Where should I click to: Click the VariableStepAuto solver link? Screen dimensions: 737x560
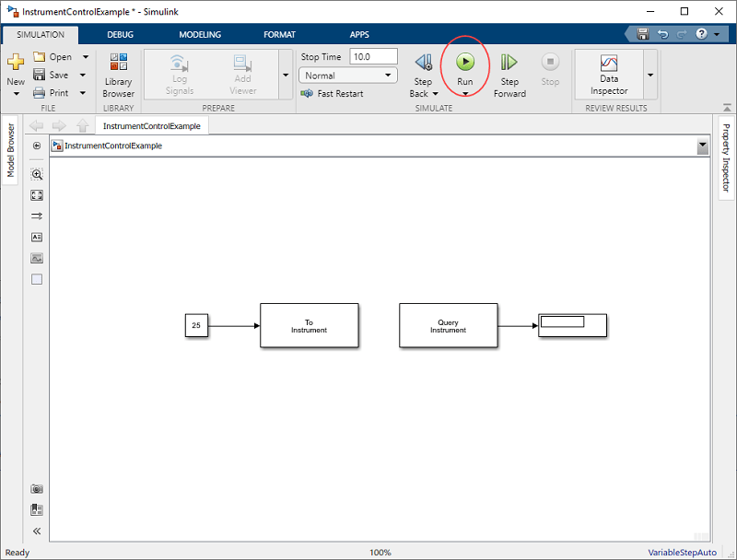click(682, 553)
